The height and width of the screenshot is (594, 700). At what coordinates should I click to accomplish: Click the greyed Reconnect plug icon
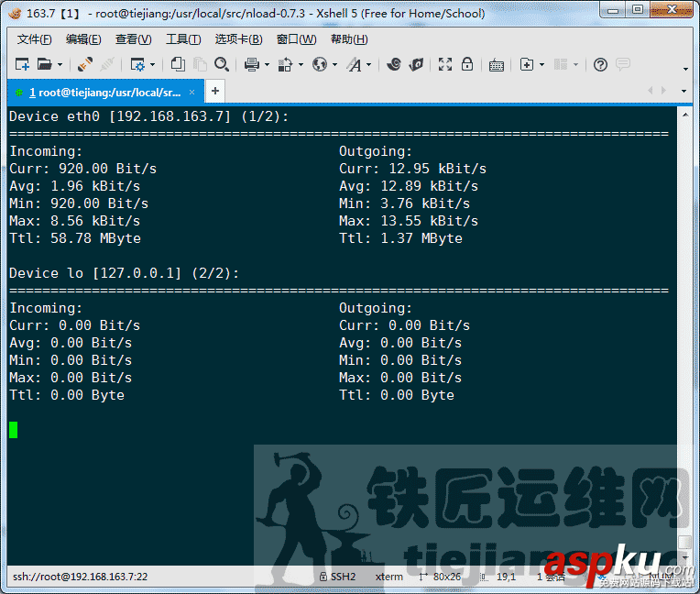pos(107,64)
